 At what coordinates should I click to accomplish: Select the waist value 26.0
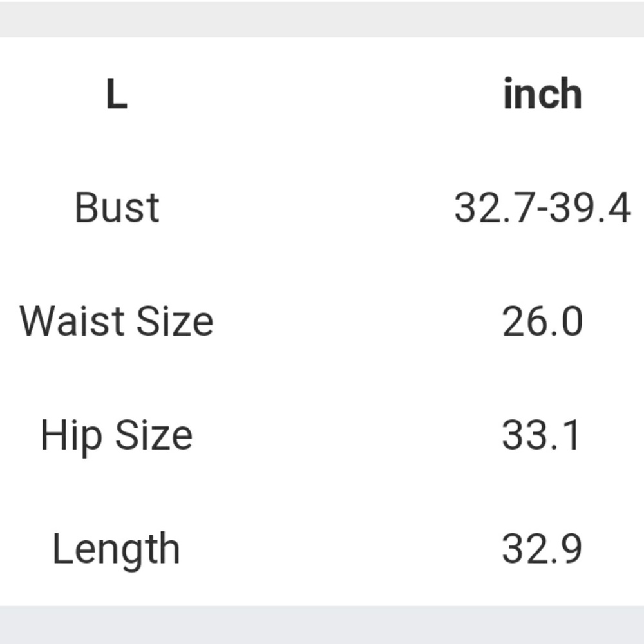(x=542, y=321)
